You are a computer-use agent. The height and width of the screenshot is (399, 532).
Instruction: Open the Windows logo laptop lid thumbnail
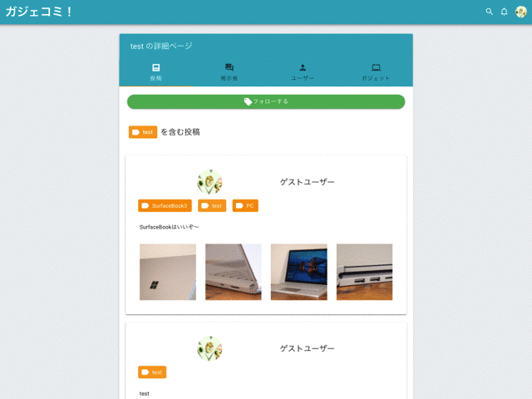coord(168,272)
